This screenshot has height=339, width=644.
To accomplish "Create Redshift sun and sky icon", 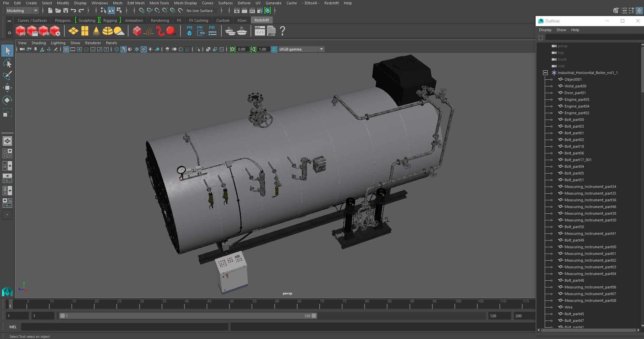I will [119, 31].
